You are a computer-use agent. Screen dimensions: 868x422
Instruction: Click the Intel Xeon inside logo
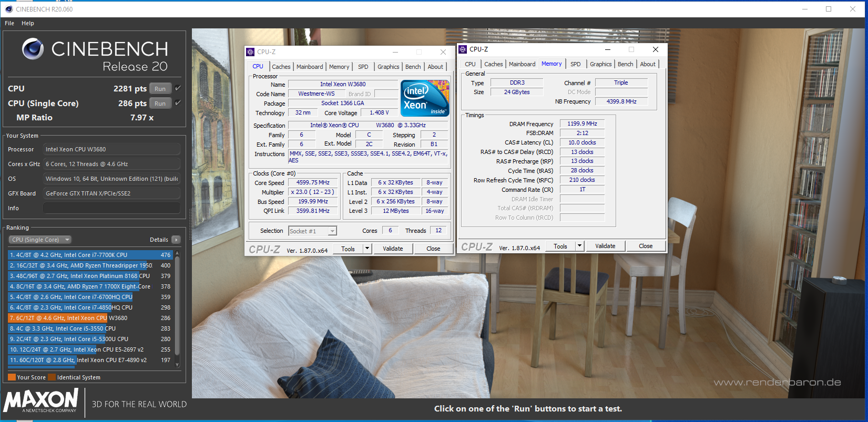click(425, 98)
